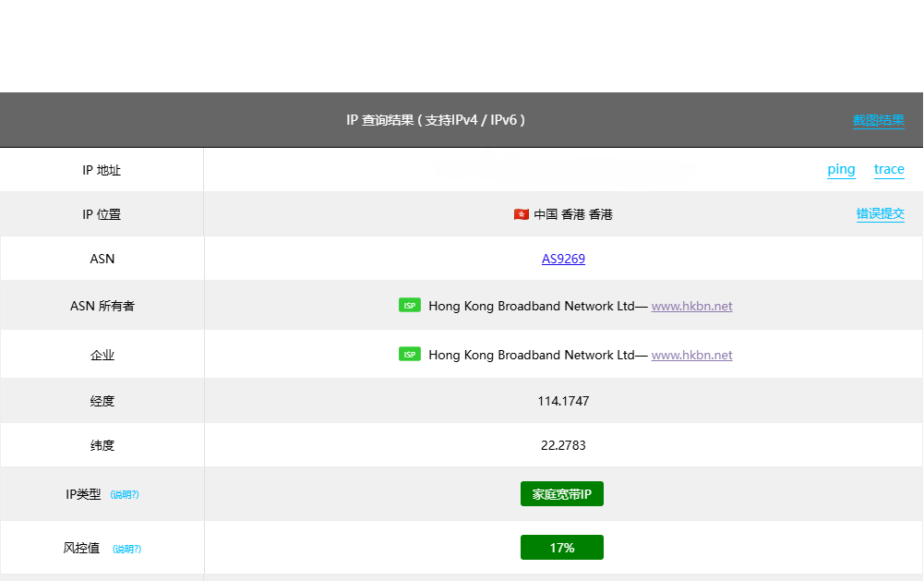Image resolution: width=924 pixels, height=581 pixels.
Task: Open the AS9269 ASN link
Action: click(563, 259)
